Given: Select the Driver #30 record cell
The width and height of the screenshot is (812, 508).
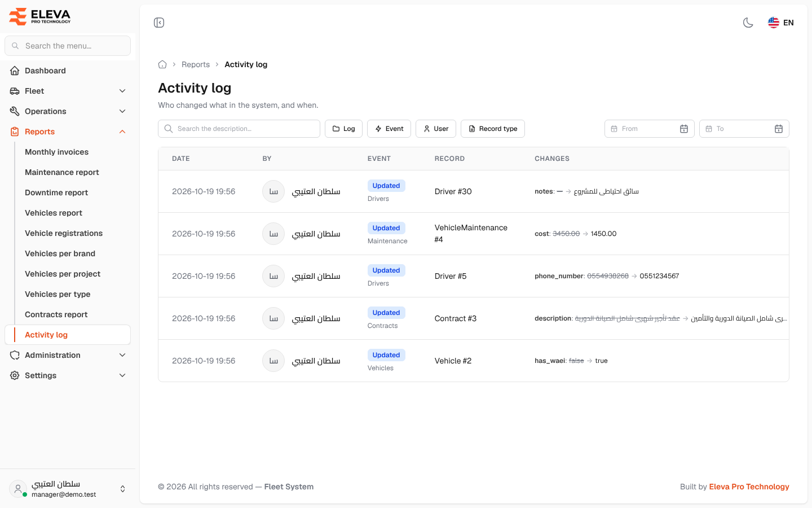Looking at the screenshot, I should tap(453, 191).
